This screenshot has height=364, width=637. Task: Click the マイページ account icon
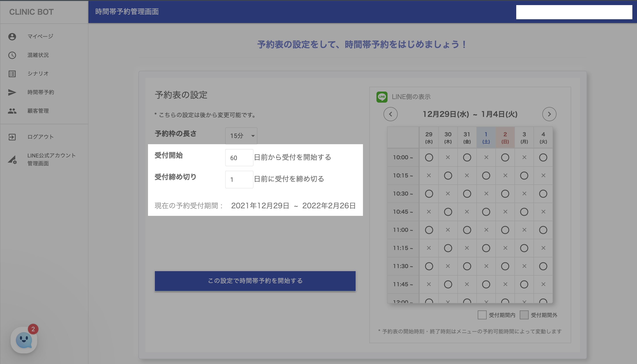tap(12, 36)
